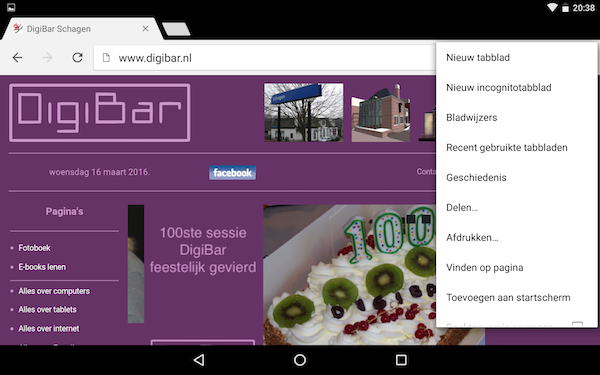
Task: Click the Alles over tablets link
Action: (47, 310)
